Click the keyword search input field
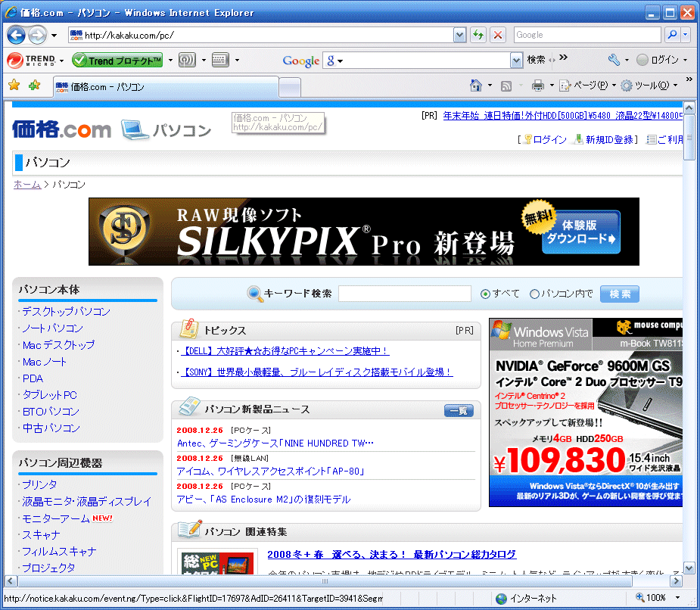The height and width of the screenshot is (610, 700). click(x=404, y=294)
